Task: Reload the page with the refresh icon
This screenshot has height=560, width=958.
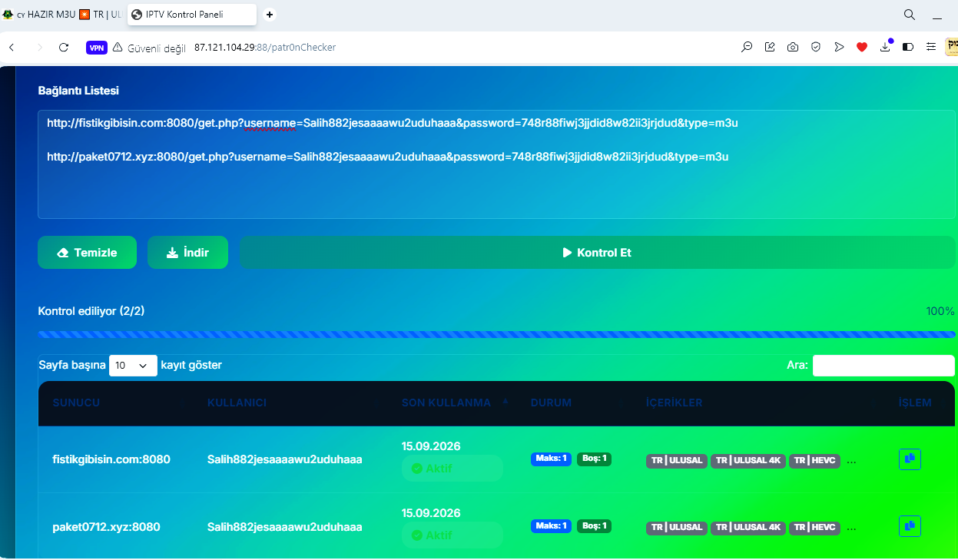Action: (64, 47)
